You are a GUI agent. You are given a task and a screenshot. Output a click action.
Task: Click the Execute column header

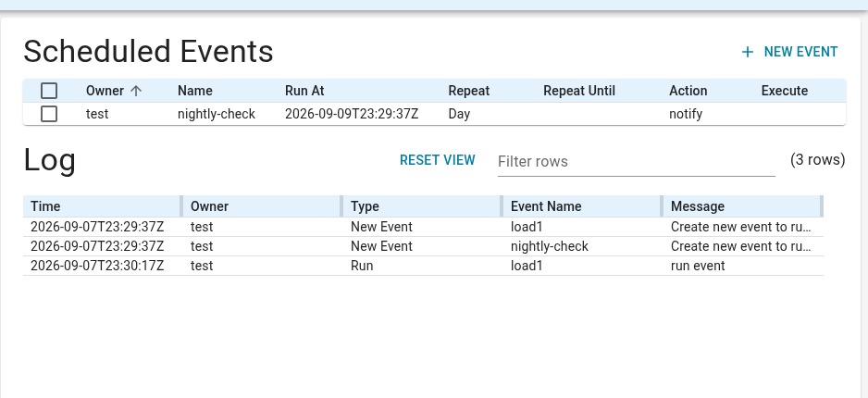tap(785, 91)
